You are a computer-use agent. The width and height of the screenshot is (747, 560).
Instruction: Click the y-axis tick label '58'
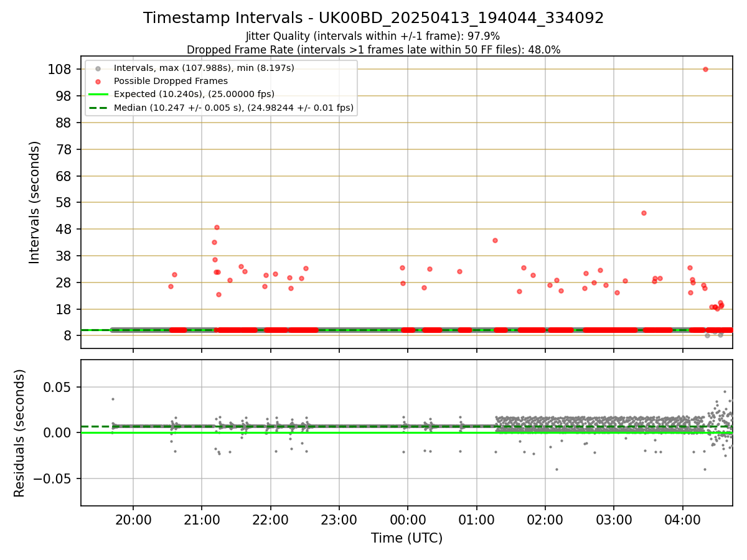pos(64,203)
